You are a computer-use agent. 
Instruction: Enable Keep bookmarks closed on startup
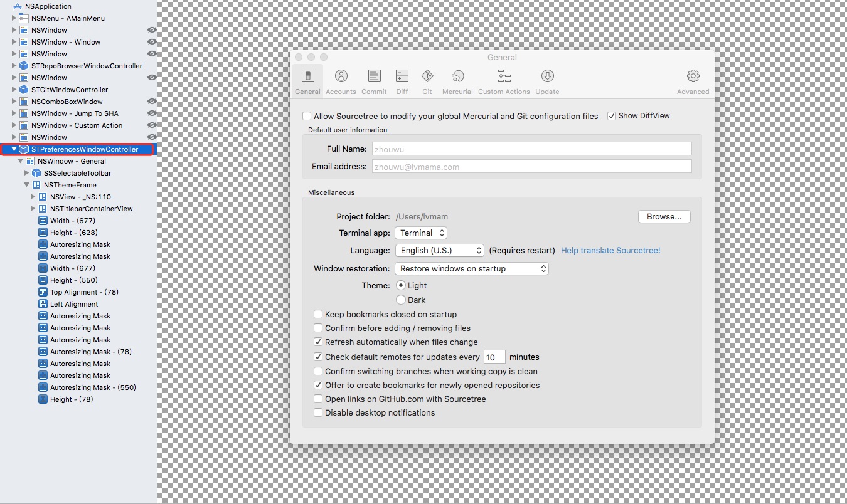319,315
